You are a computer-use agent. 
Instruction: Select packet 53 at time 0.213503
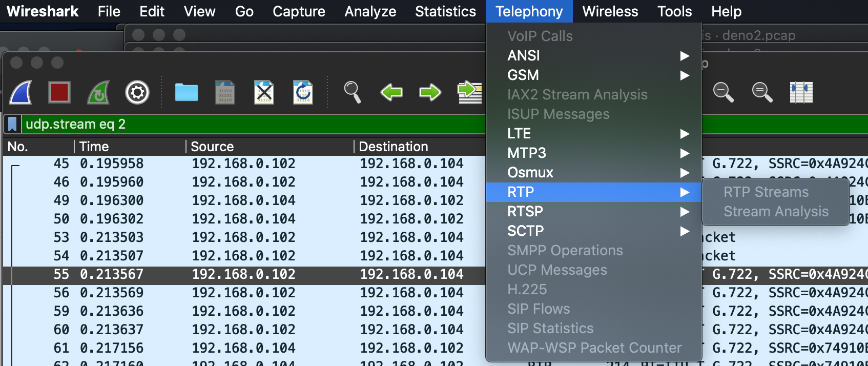[x=244, y=237]
